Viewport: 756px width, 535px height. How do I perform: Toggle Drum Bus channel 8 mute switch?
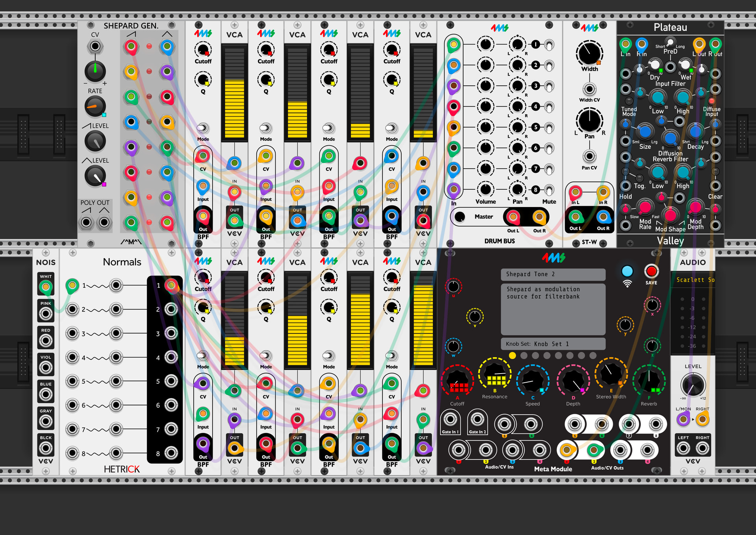[549, 190]
